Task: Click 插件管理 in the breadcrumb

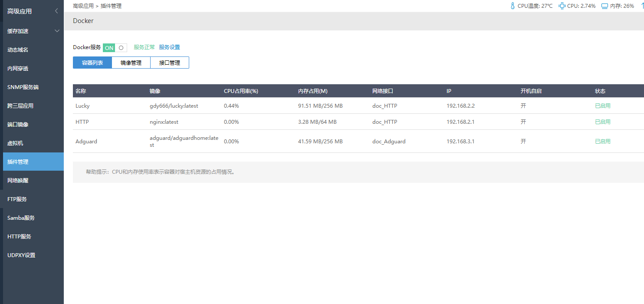Action: coord(111,6)
